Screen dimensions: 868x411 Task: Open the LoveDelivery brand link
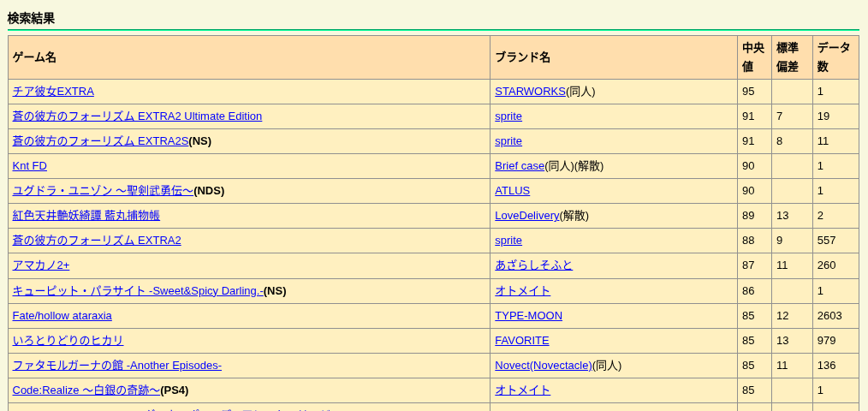point(527,216)
